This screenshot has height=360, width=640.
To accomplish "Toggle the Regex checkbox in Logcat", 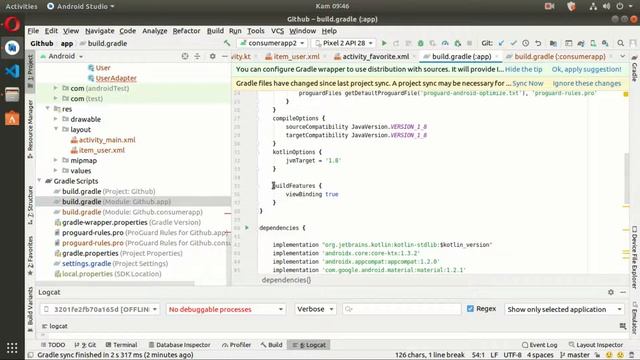I will [x=470, y=309].
